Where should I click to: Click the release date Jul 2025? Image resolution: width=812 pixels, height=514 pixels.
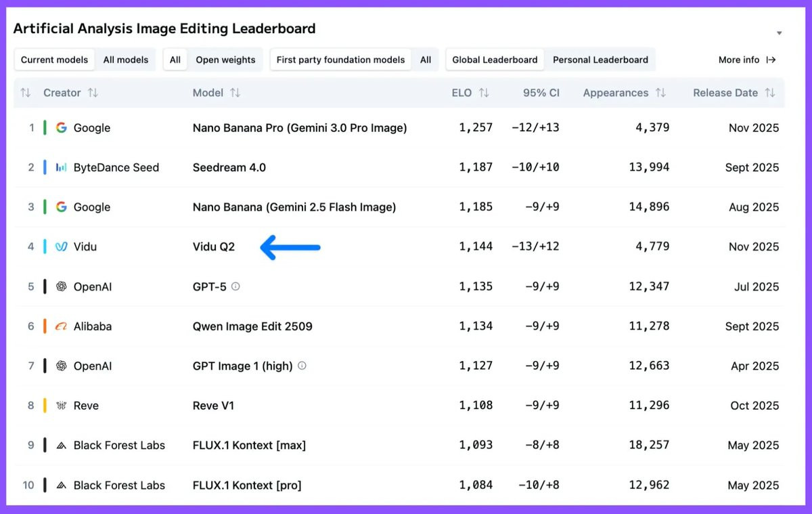click(x=757, y=286)
